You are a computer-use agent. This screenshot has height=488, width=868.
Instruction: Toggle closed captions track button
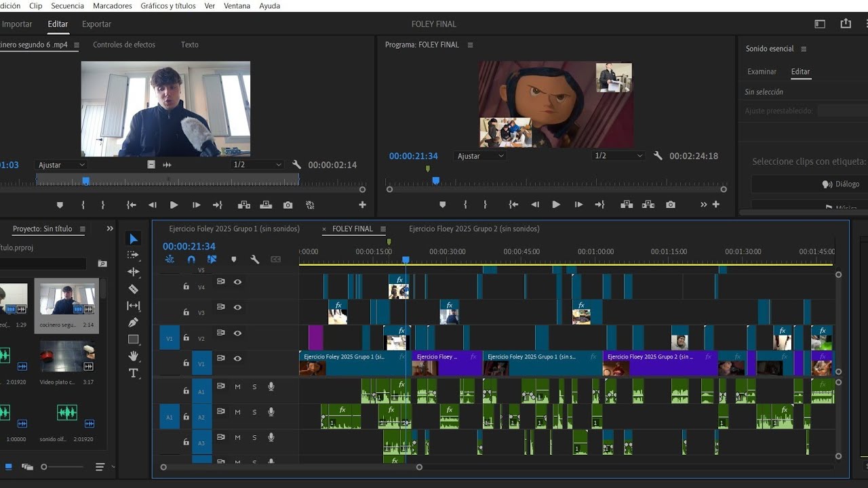click(276, 259)
